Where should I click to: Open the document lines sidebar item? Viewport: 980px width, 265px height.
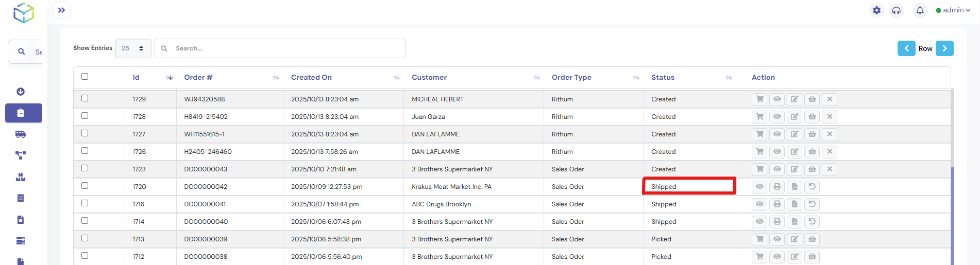[21, 220]
